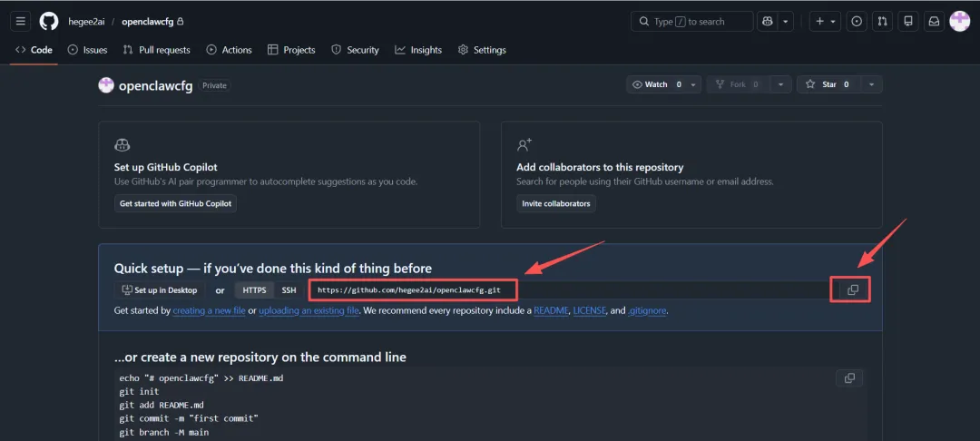980x441 pixels.
Task: Open creating a new file link
Action: 209,310
